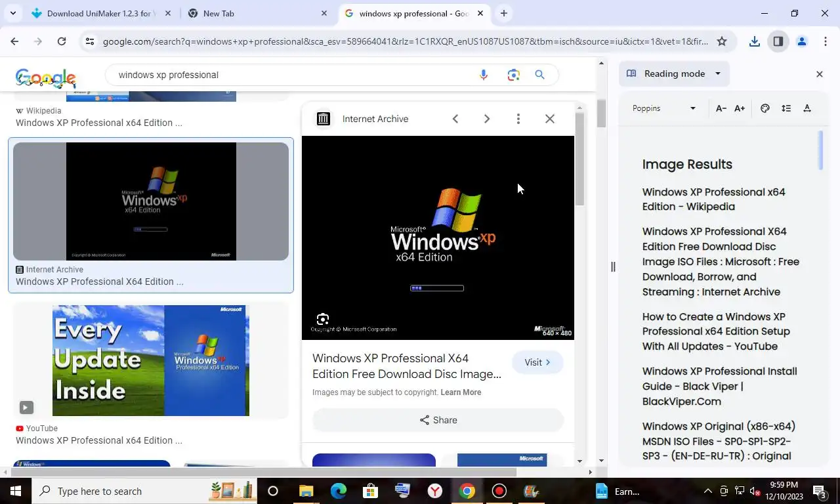Click Wikipedia Windows XP Professional x64 Edition caption
Viewport: 840px width, 504px height.
99,123
